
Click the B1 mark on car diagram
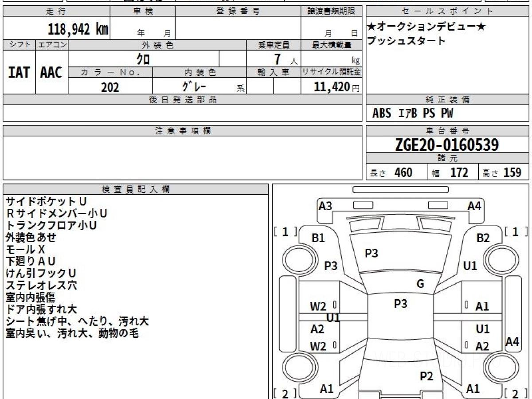click(318, 238)
